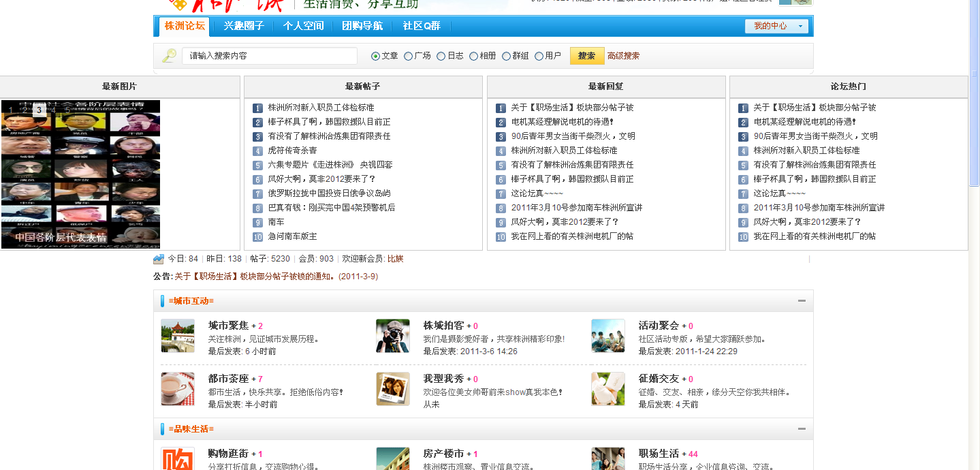Viewport: 980px width, 470px height.
Task: Click the yellow 搜索 button
Action: (586, 56)
